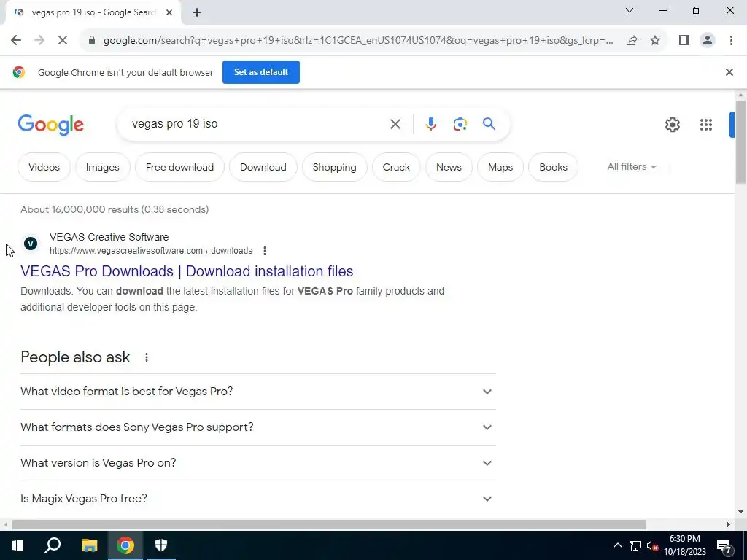This screenshot has width=747, height=560.
Task: Click Chrome icon in taskbar
Action: (x=125, y=545)
